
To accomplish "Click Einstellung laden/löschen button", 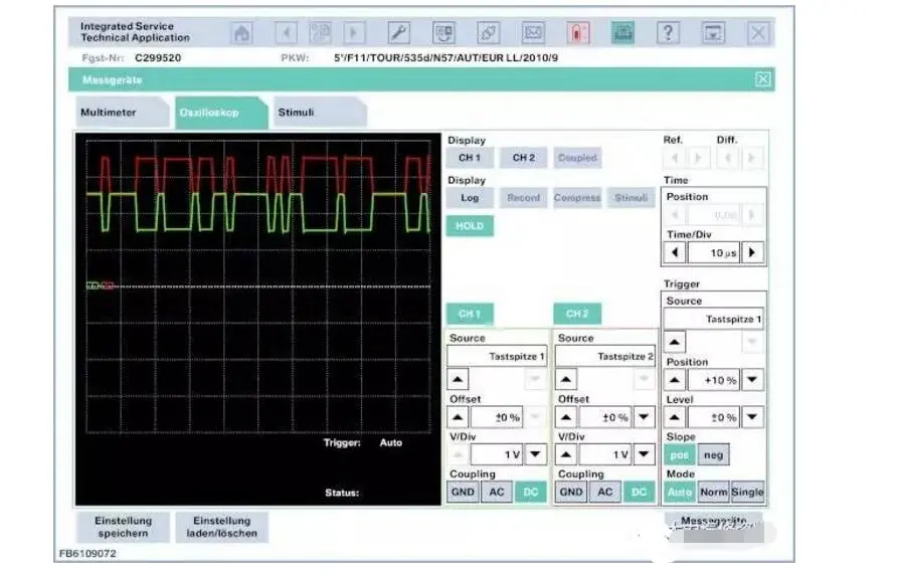I will (222, 527).
